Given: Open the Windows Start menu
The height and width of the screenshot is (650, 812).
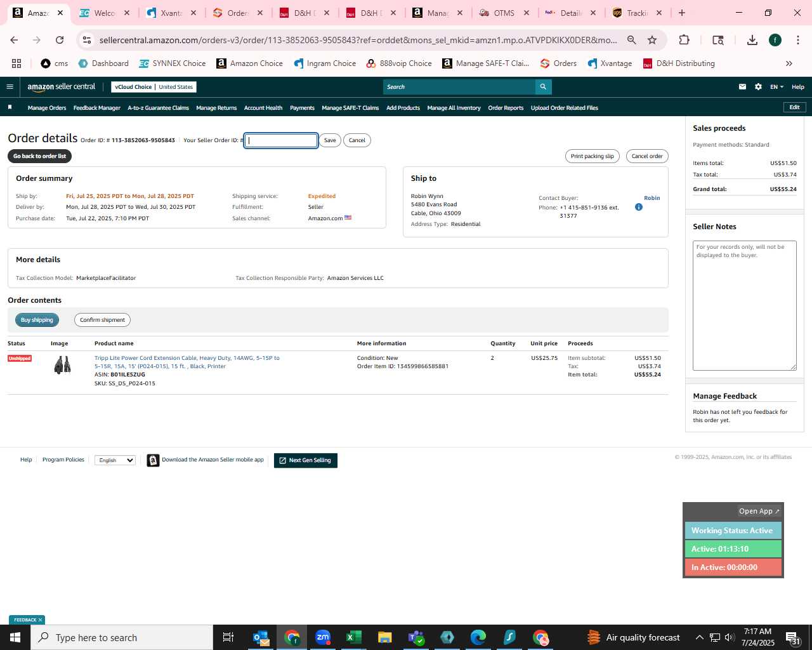Looking at the screenshot, I should [15, 637].
